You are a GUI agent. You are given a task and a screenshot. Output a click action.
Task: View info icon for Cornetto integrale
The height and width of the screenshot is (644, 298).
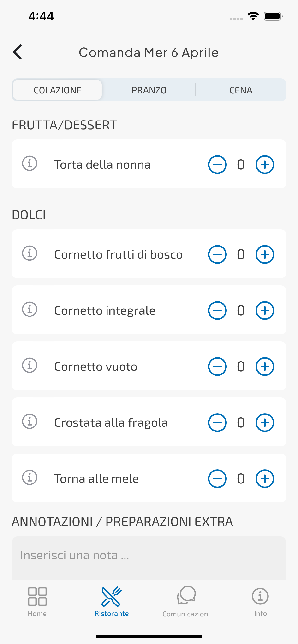[x=30, y=310]
